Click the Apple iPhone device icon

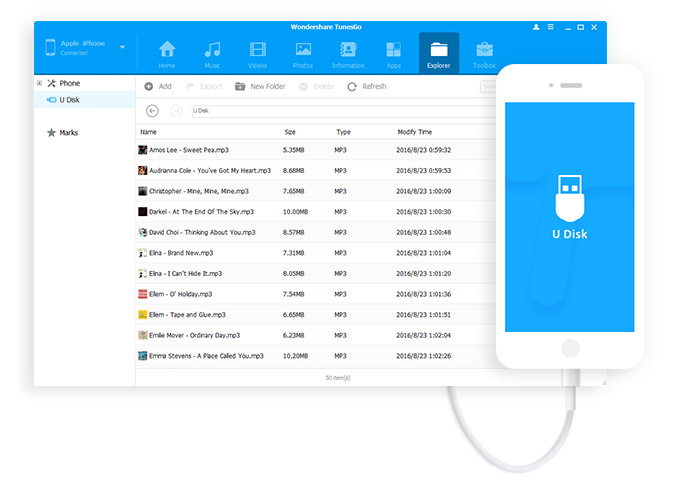(x=51, y=47)
